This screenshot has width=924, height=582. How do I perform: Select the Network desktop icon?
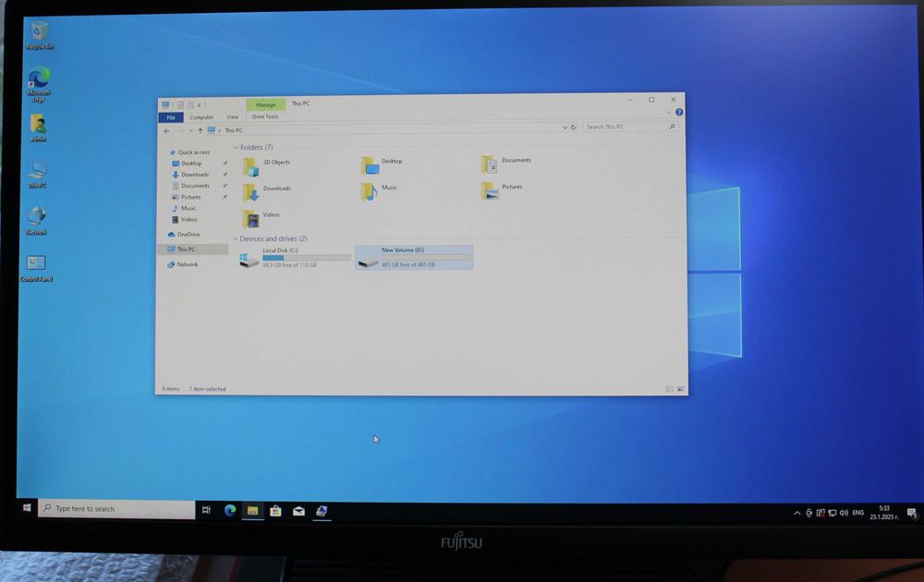[37, 220]
